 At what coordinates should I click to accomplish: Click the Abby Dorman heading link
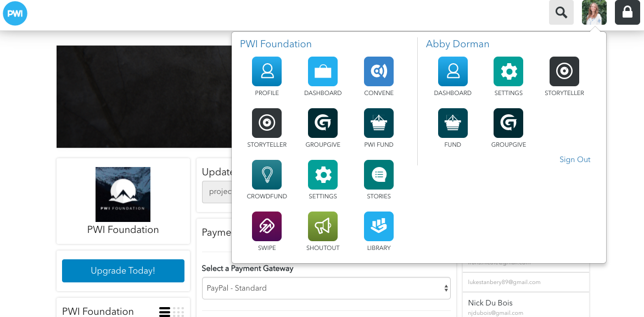coord(457,44)
